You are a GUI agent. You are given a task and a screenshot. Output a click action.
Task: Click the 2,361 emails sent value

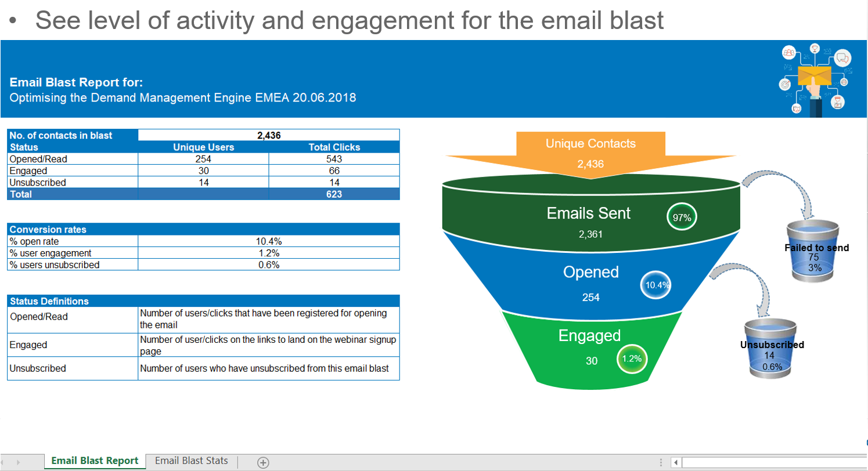point(591,235)
